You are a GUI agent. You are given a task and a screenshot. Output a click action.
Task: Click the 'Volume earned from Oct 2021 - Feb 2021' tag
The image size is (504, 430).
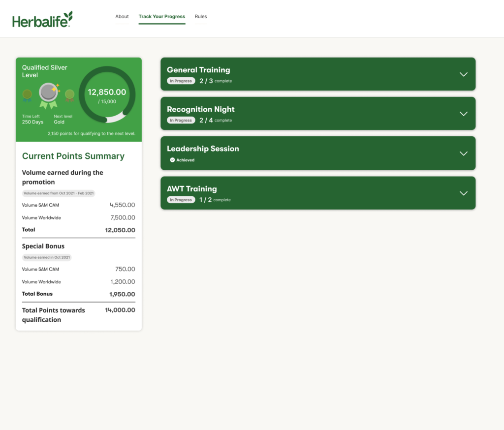click(59, 193)
